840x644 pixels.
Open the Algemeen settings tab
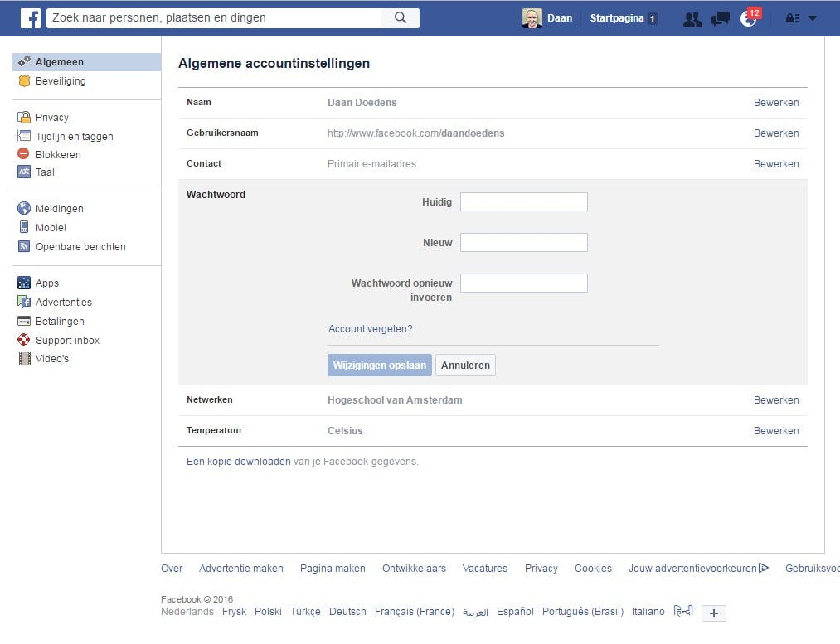(87, 62)
